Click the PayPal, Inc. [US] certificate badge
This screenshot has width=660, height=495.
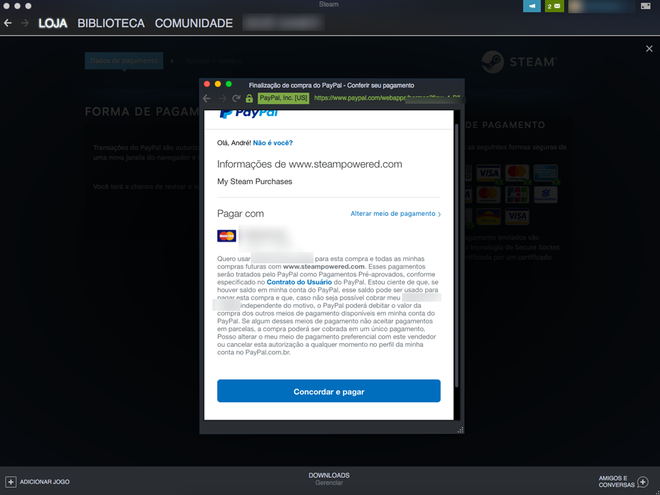click(x=283, y=98)
